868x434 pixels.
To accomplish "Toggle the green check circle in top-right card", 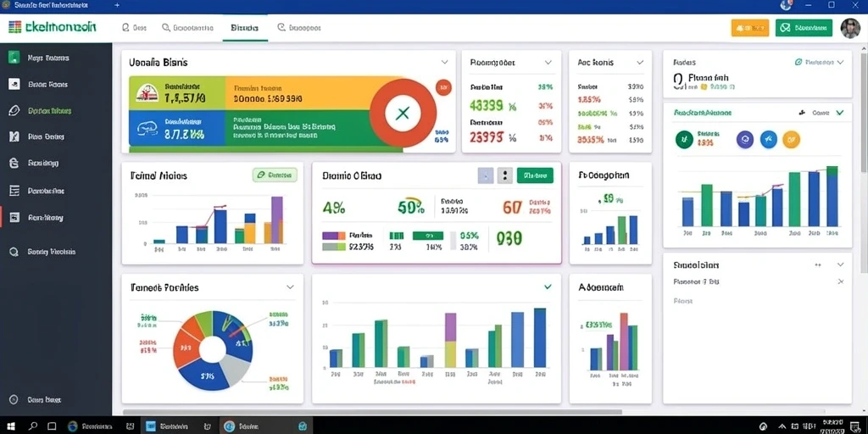I will click(x=798, y=63).
